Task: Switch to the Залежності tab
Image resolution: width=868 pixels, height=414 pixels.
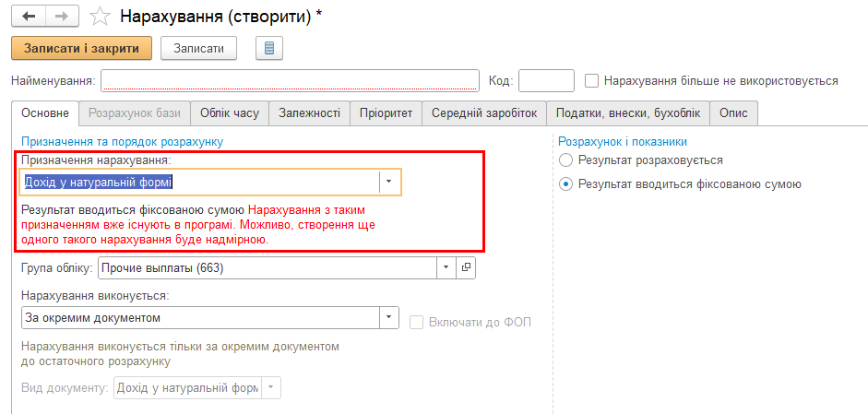Action: (309, 113)
